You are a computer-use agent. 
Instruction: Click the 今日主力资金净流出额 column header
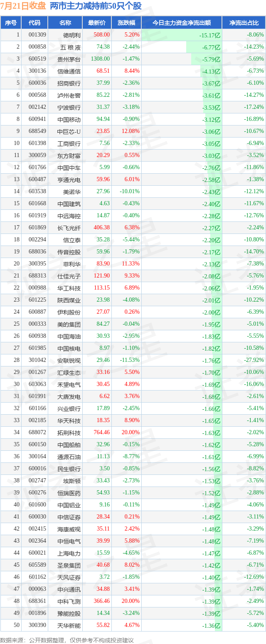[x=182, y=23]
